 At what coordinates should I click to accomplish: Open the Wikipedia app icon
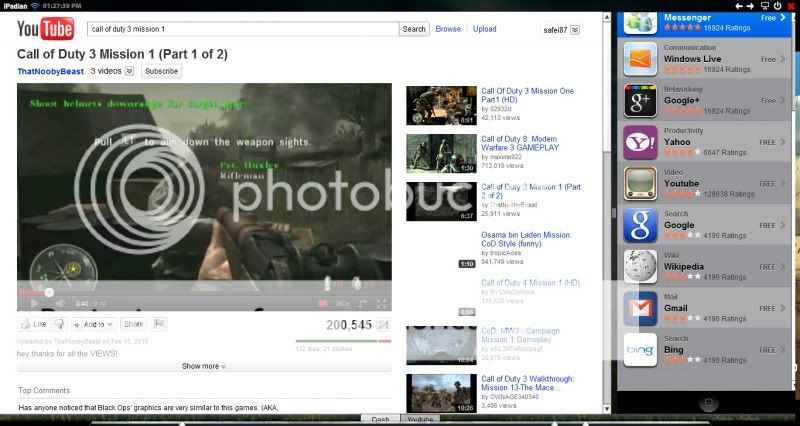pyautogui.click(x=640, y=266)
